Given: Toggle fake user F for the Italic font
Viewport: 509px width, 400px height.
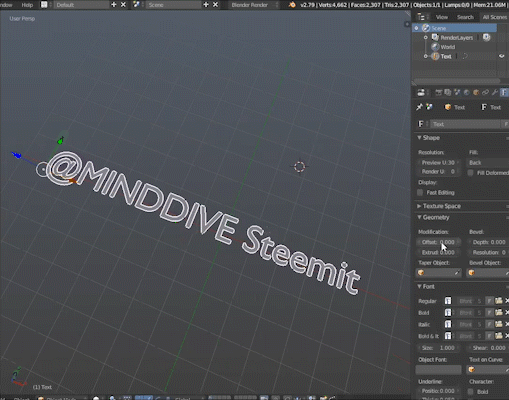Looking at the screenshot, I should point(489,324).
